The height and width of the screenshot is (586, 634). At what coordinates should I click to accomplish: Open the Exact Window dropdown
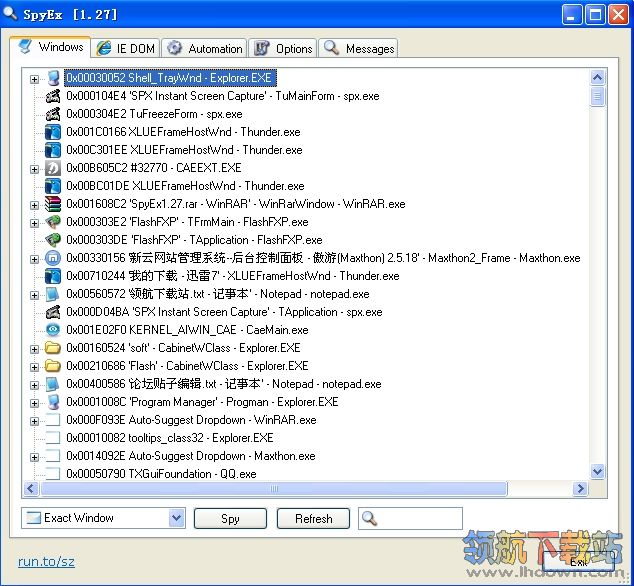pos(177,518)
